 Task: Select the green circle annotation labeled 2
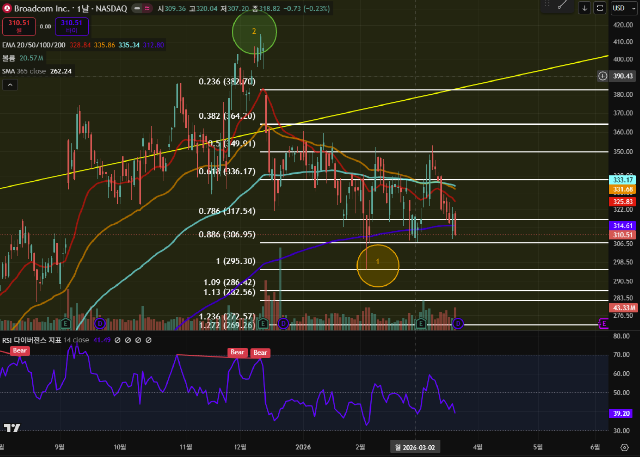click(x=254, y=31)
